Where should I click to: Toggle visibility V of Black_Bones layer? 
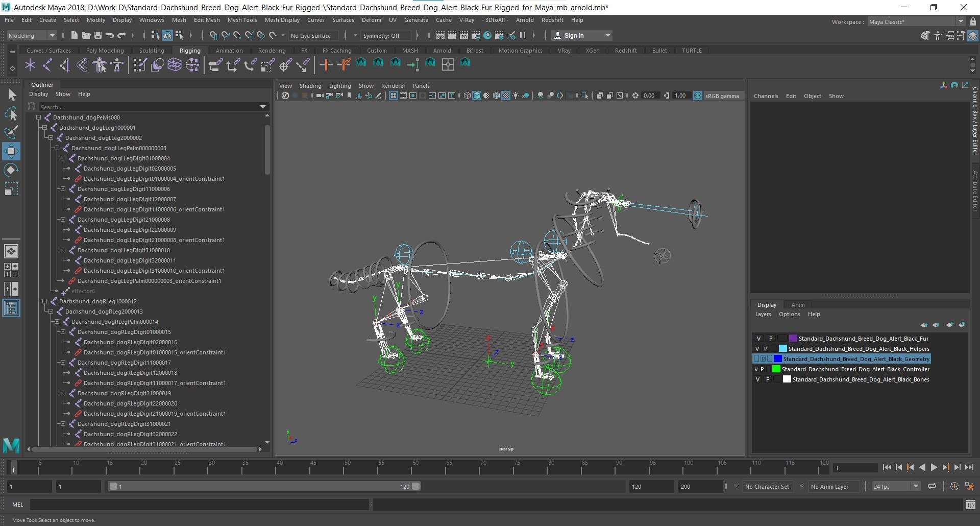point(757,379)
